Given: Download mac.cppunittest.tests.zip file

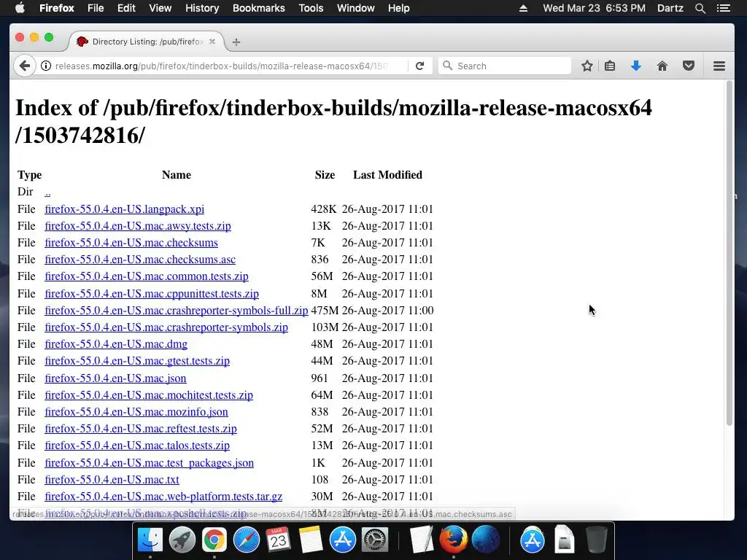Looking at the screenshot, I should (152, 294).
